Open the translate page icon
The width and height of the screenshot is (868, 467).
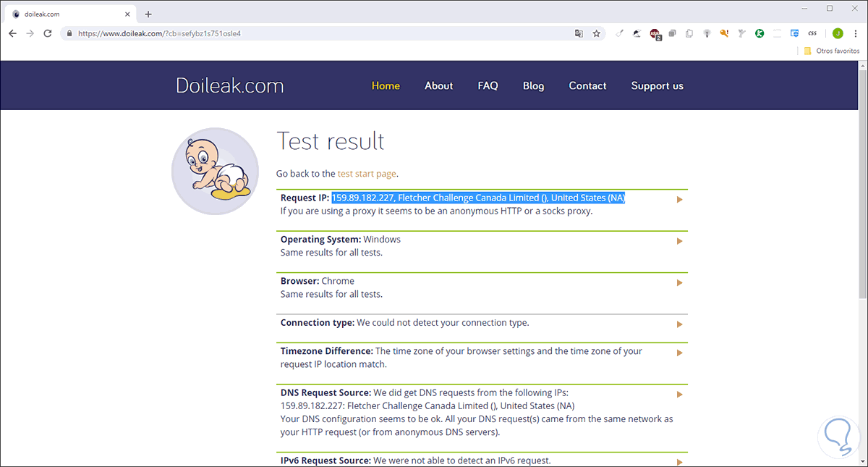click(x=579, y=33)
